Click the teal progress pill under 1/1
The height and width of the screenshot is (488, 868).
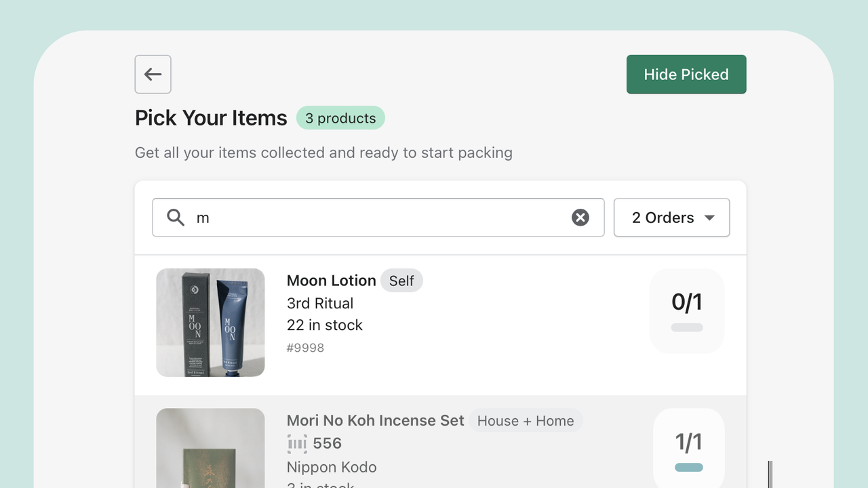point(688,467)
